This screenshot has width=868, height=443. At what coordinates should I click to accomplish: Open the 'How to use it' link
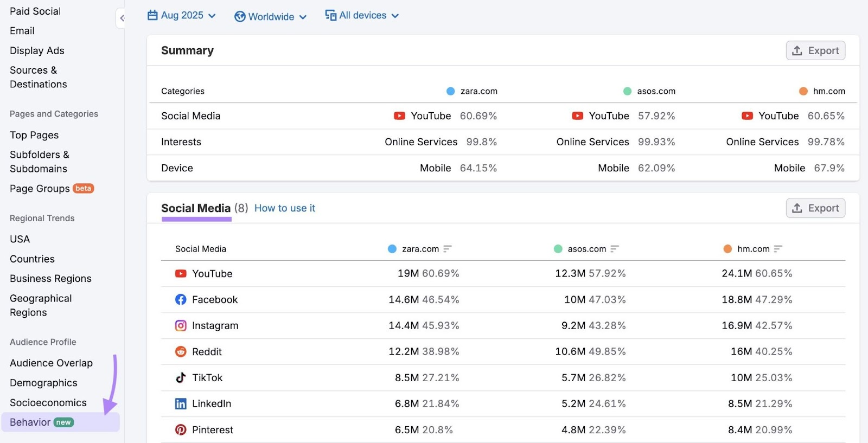284,209
